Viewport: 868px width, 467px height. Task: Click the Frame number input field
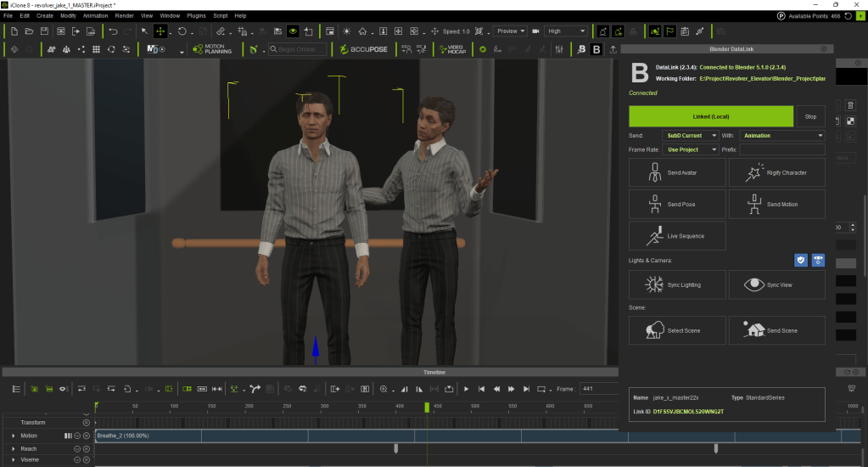point(598,389)
